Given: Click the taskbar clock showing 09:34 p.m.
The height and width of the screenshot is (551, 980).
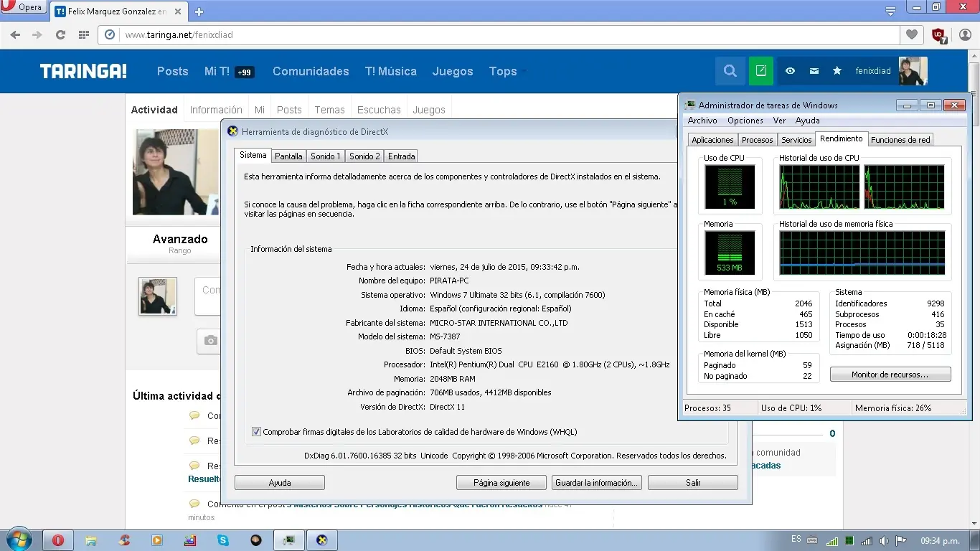Looking at the screenshot, I should [940, 541].
